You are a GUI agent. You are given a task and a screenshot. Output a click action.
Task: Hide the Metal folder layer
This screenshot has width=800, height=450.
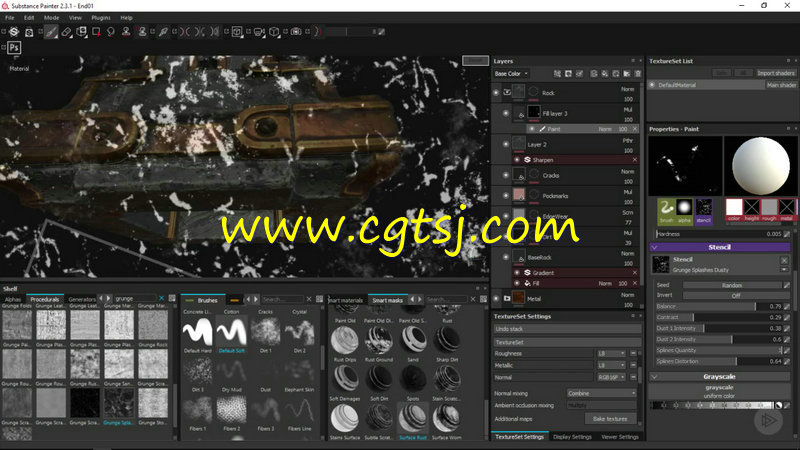[496, 298]
